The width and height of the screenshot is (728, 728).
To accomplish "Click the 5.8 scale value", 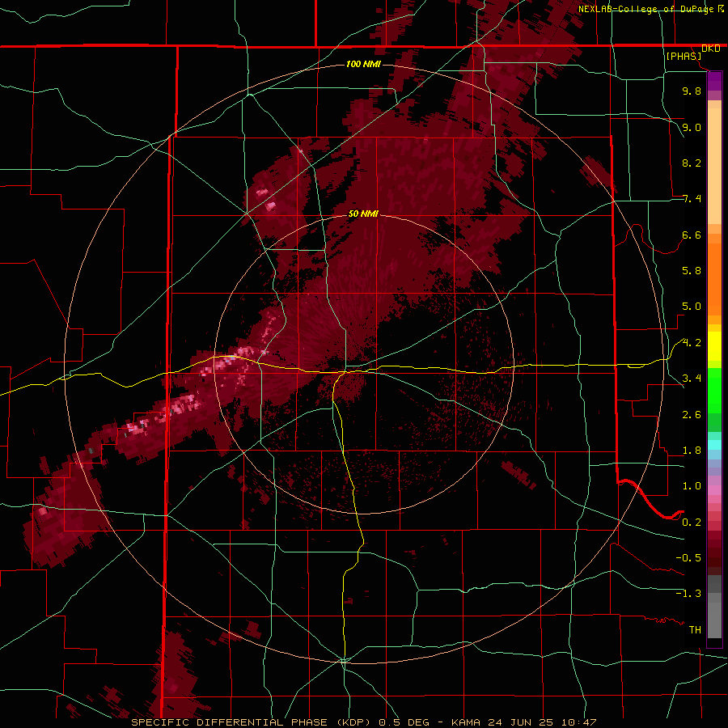I will pos(692,271).
